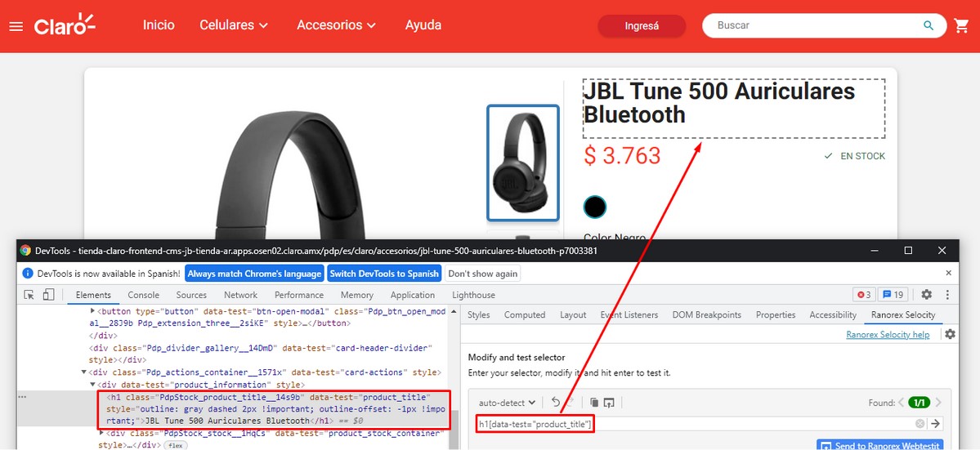
Task: Open the Ranorex Selocity help link
Action: tap(888, 335)
